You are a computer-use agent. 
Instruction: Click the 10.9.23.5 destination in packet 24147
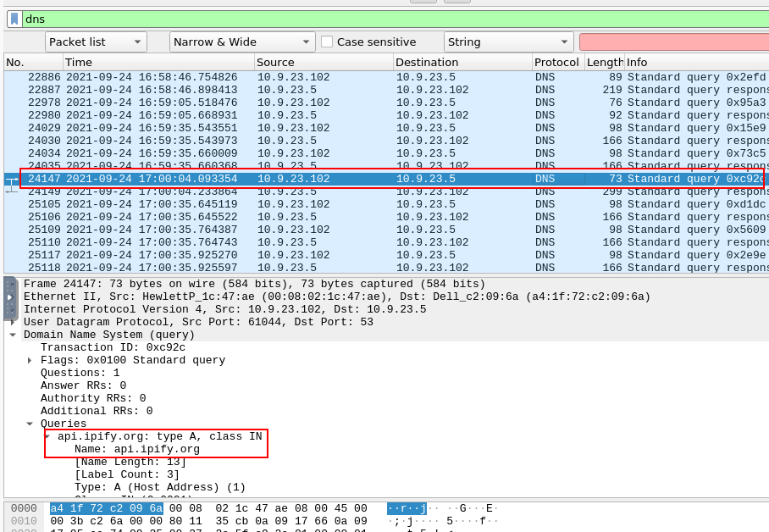pyautogui.click(x=426, y=179)
